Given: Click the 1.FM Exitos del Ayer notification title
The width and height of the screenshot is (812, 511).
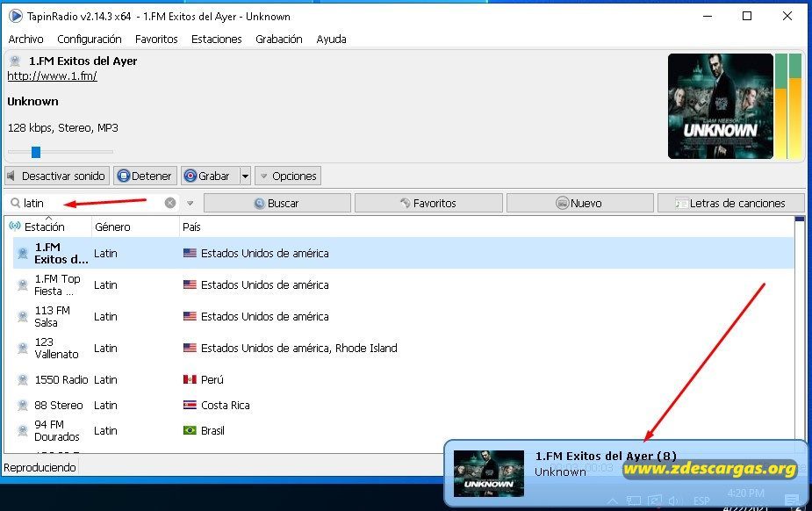Looking at the screenshot, I should pos(606,456).
